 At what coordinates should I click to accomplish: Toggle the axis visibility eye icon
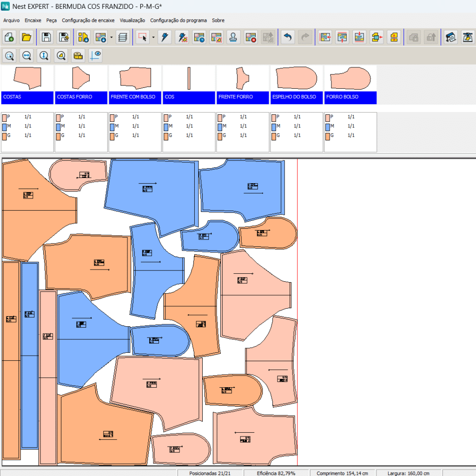[x=95, y=56]
